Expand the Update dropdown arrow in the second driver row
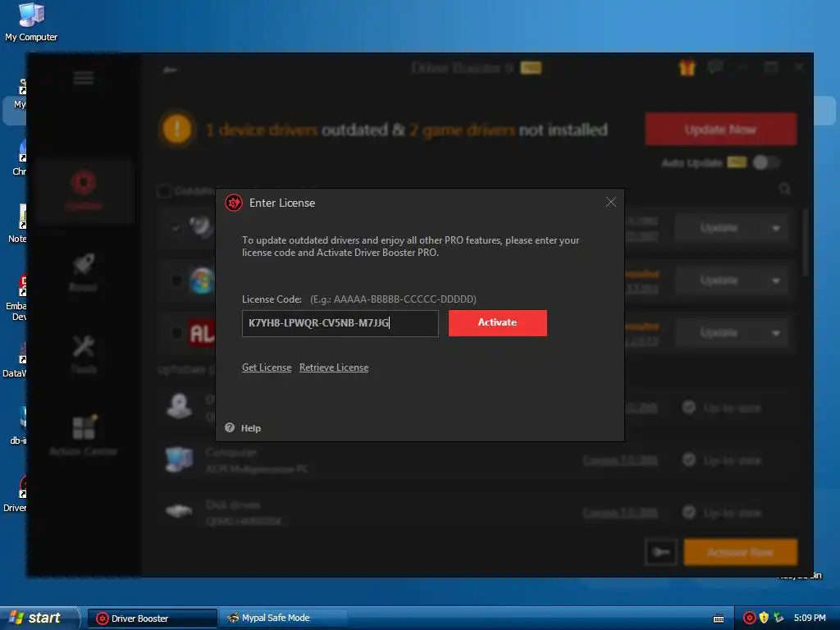Viewport: 840px width, 630px height. tap(776, 281)
